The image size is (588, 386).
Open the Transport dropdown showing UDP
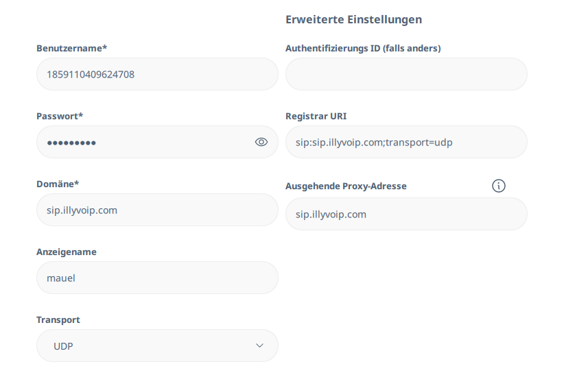click(157, 346)
